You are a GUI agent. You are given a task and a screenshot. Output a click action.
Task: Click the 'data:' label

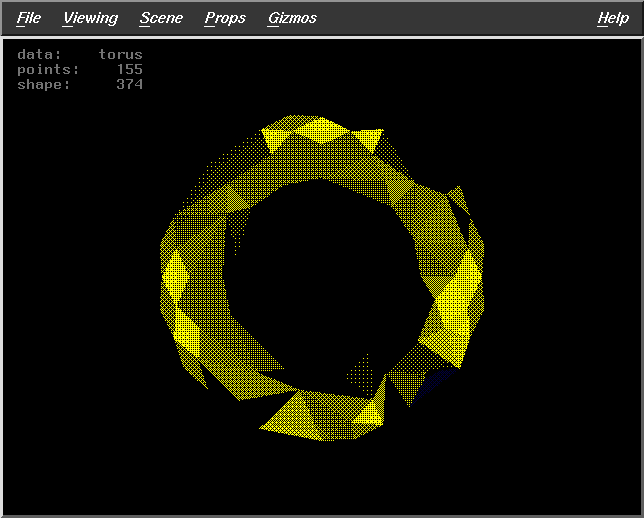click(39, 55)
